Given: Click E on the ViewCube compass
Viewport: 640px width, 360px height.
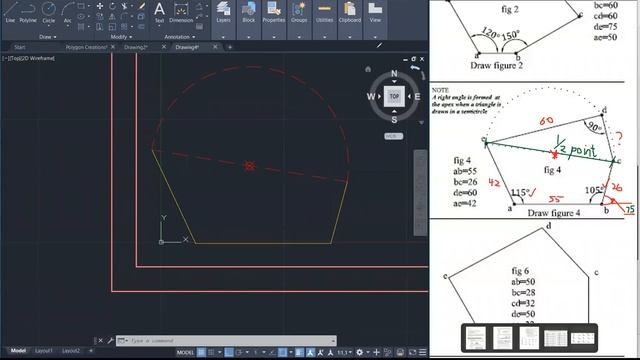Looking at the screenshot, I should click(x=417, y=97).
